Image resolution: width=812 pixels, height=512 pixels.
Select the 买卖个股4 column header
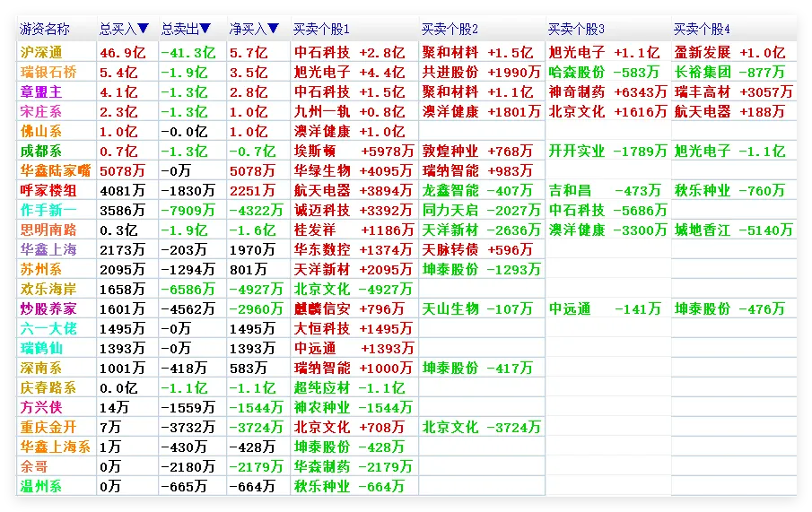(702, 29)
